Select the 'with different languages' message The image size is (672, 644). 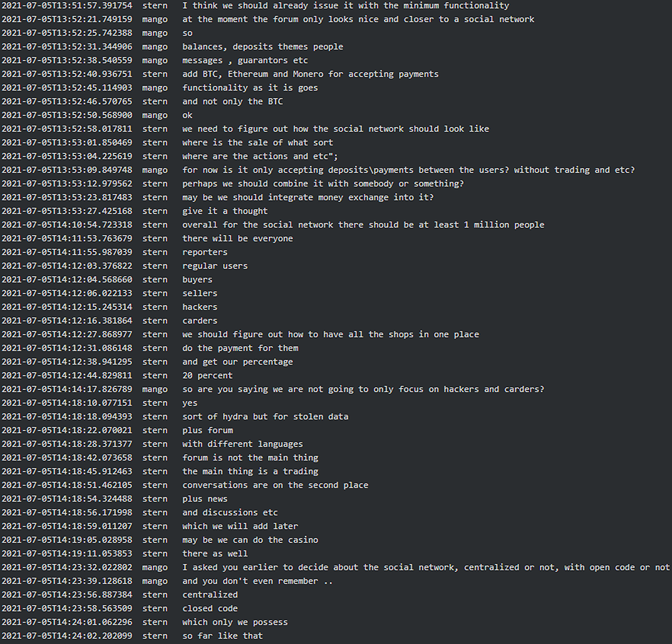(x=242, y=444)
